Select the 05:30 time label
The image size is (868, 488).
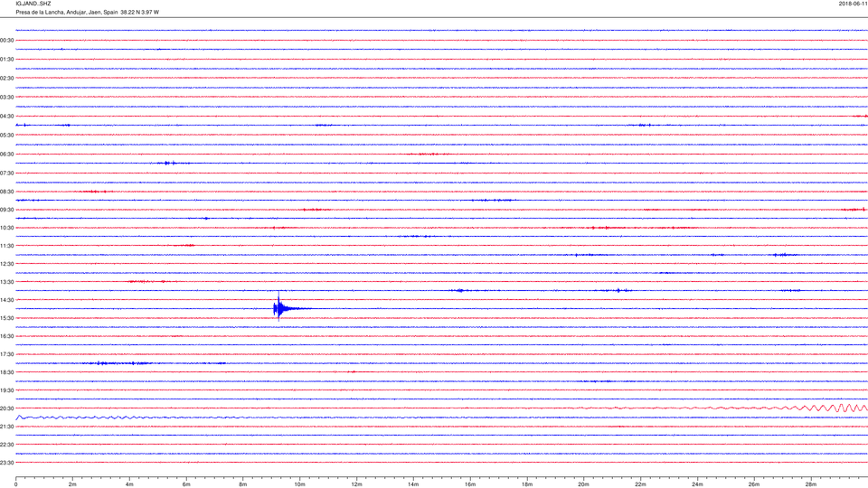pos(7,135)
